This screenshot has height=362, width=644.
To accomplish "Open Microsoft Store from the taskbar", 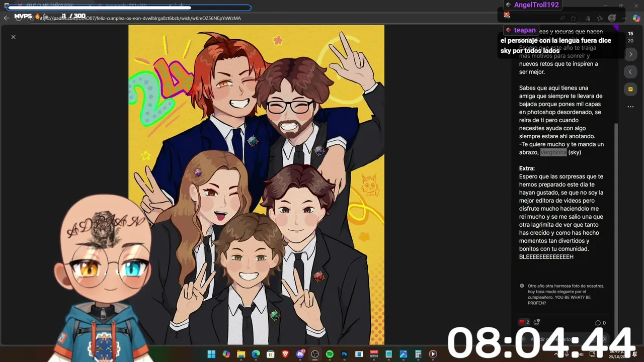I will pos(271,354).
